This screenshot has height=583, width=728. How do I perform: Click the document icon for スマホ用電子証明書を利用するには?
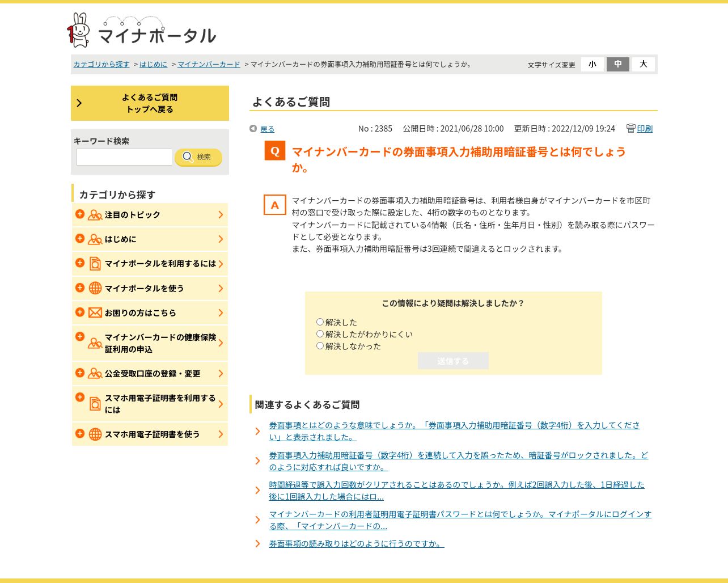coord(95,404)
